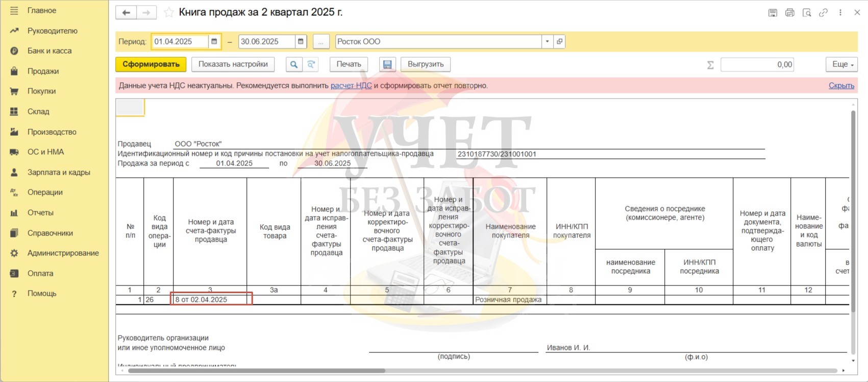Click the blue floppy save icon

tap(387, 64)
